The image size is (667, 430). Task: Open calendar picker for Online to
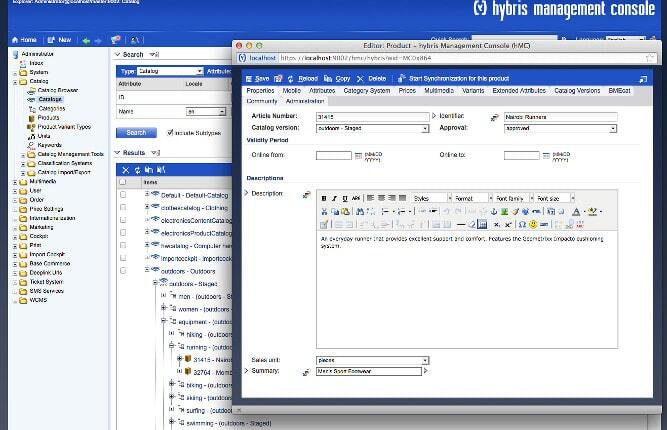[x=546, y=156]
